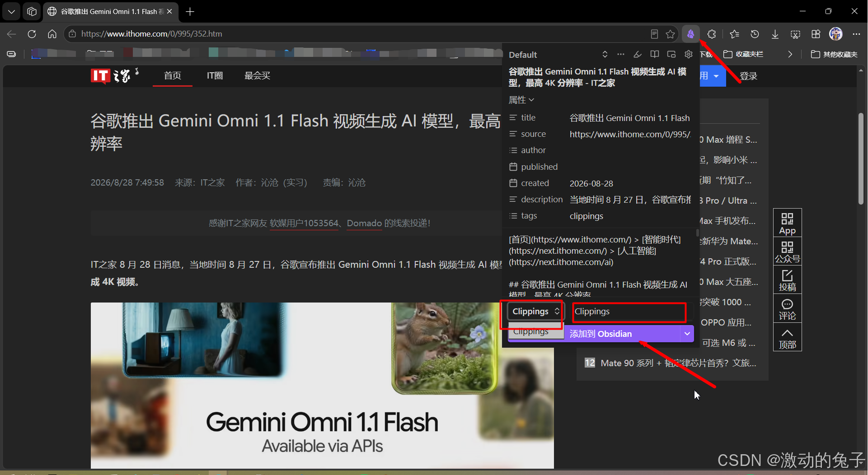
Task: Click the author property field
Action: click(630, 150)
